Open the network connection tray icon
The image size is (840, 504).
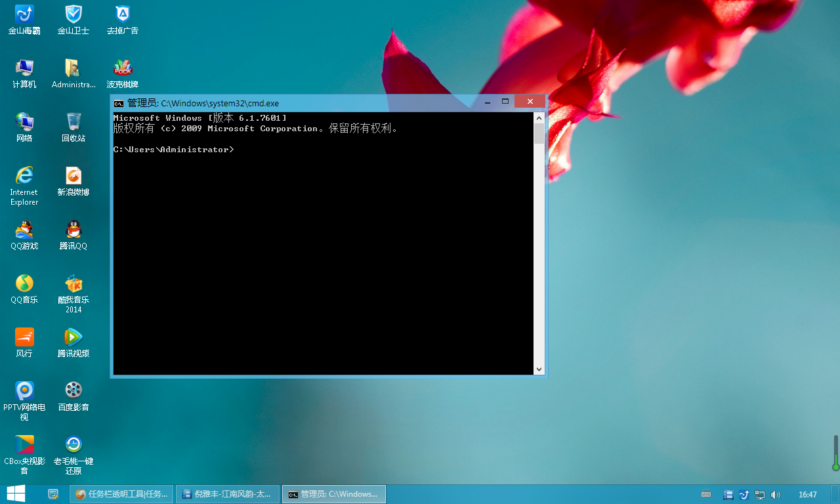[x=760, y=495]
